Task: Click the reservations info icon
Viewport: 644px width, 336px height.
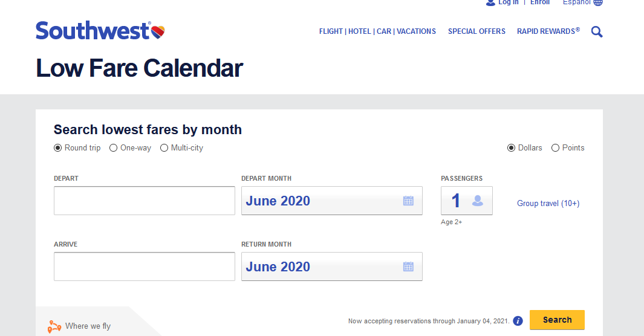Action: pyautogui.click(x=518, y=321)
